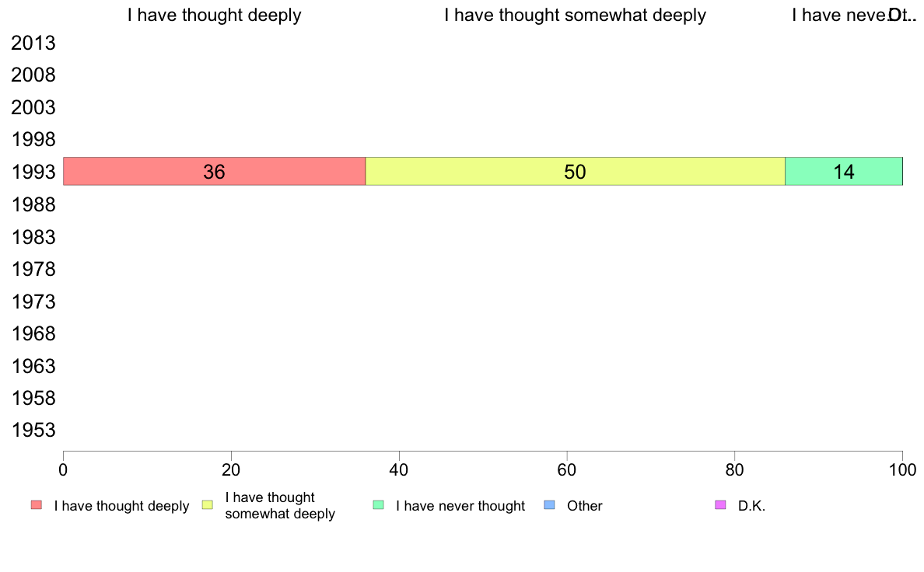Click the 'I have thought deeply' column header
Screen dimensions: 924x572
(x=215, y=15)
